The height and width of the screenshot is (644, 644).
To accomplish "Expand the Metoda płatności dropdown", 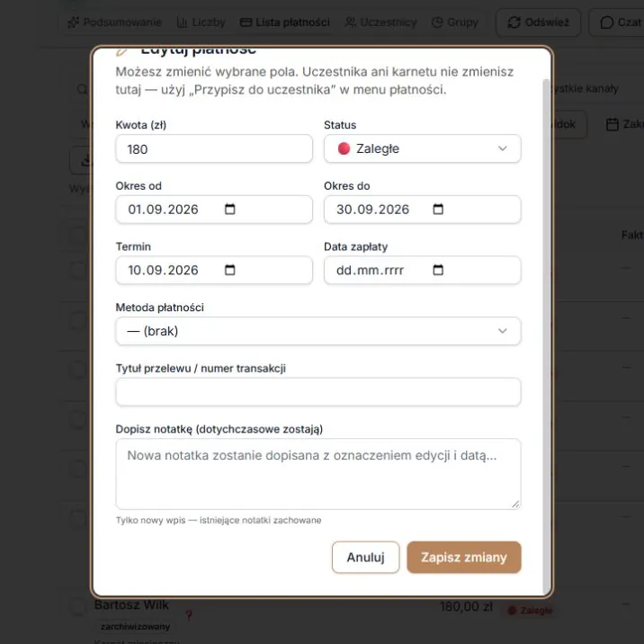I will coord(318,331).
